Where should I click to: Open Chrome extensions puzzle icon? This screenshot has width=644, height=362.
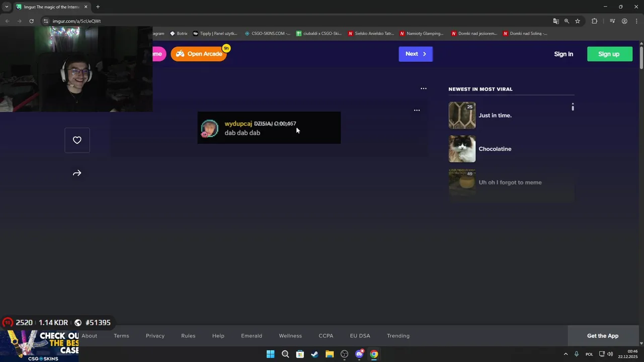coord(594,21)
